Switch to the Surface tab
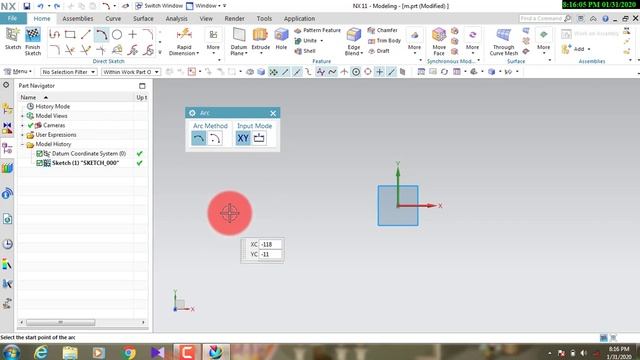 pos(143,19)
